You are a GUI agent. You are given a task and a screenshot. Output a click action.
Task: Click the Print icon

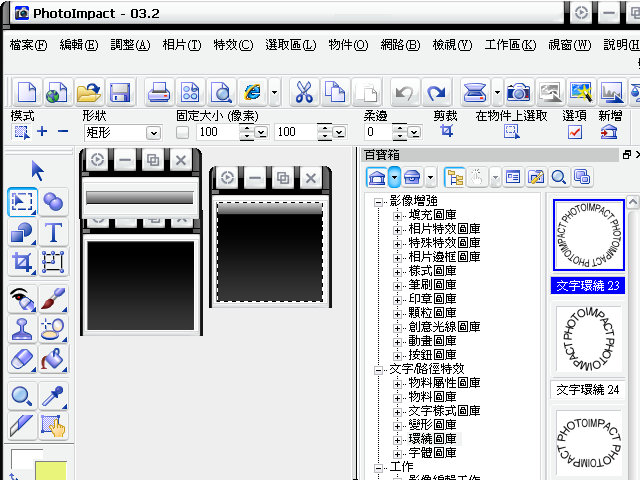[x=159, y=92]
